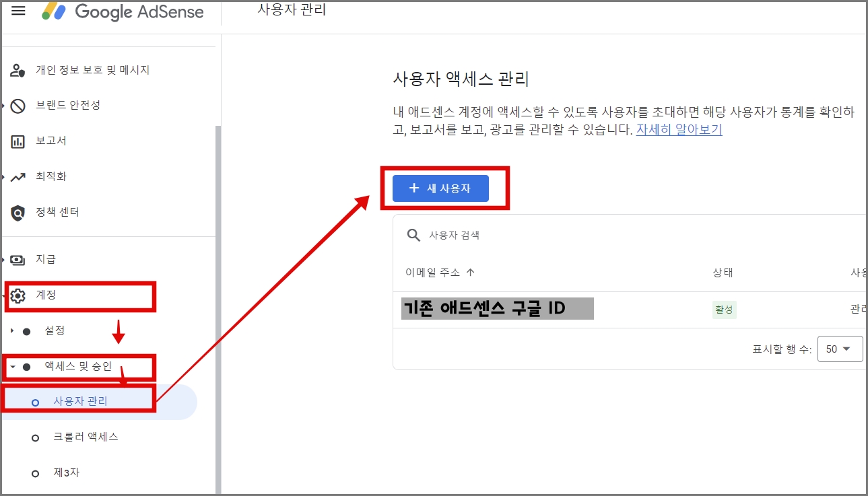
Task: Open the hamburger main menu
Action: 18,11
